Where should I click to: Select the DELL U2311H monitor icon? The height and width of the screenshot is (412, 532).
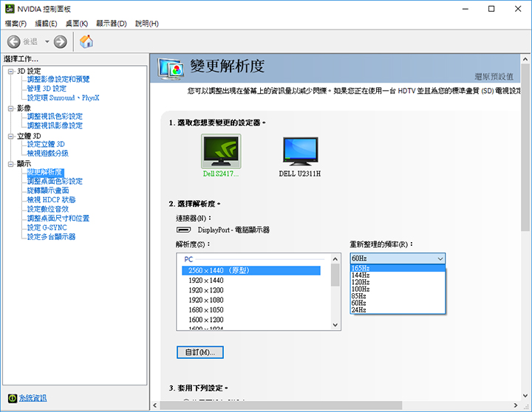pos(300,151)
